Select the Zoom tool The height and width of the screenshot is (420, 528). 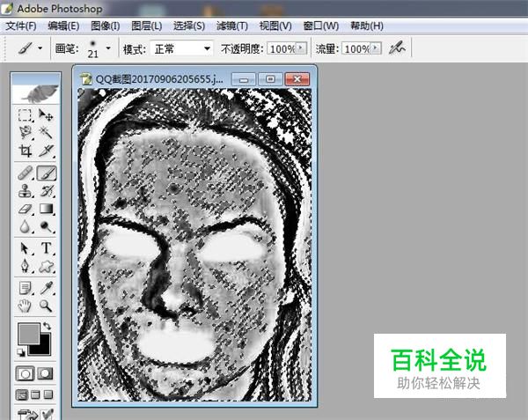pyautogui.click(x=46, y=306)
